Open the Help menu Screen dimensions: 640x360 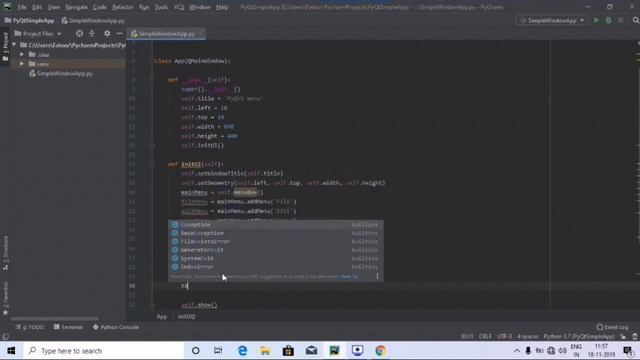point(222,7)
